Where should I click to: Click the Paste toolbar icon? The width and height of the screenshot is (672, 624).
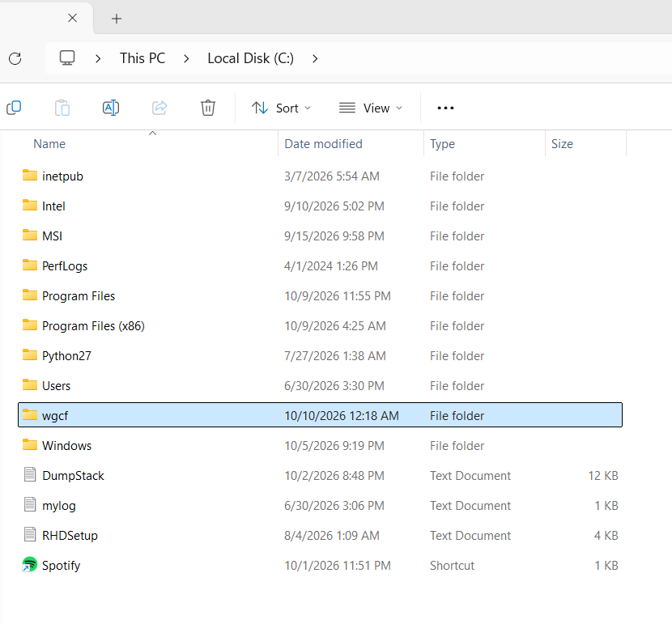[62, 108]
